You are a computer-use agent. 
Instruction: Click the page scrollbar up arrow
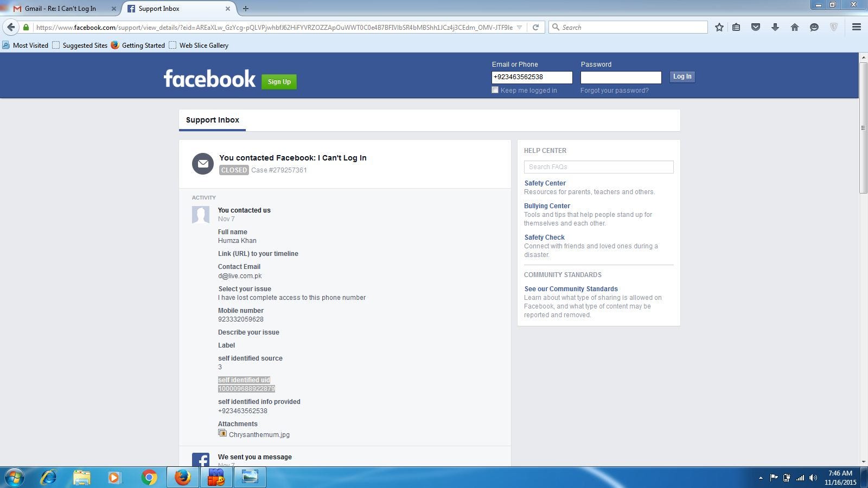[x=863, y=57]
